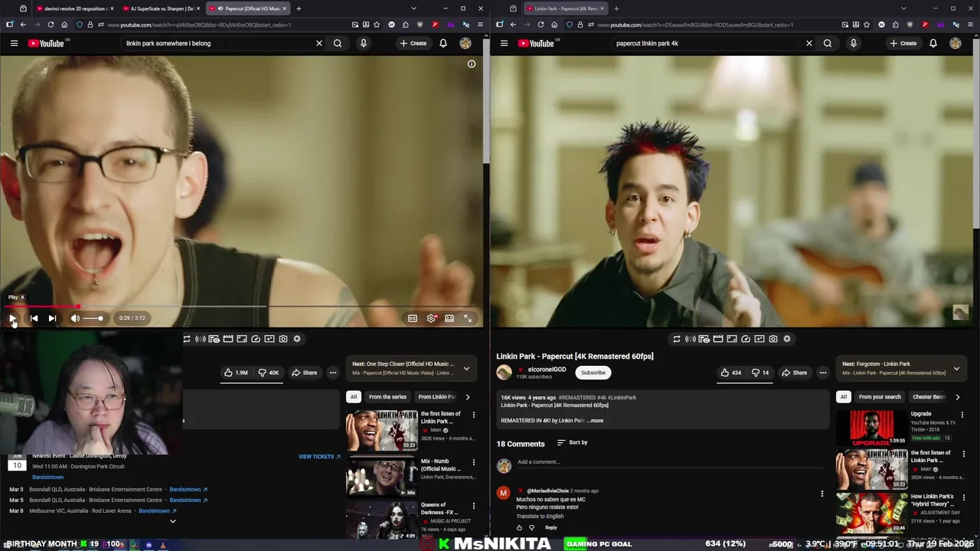Open Create menu in left YouTube window

tap(413, 44)
